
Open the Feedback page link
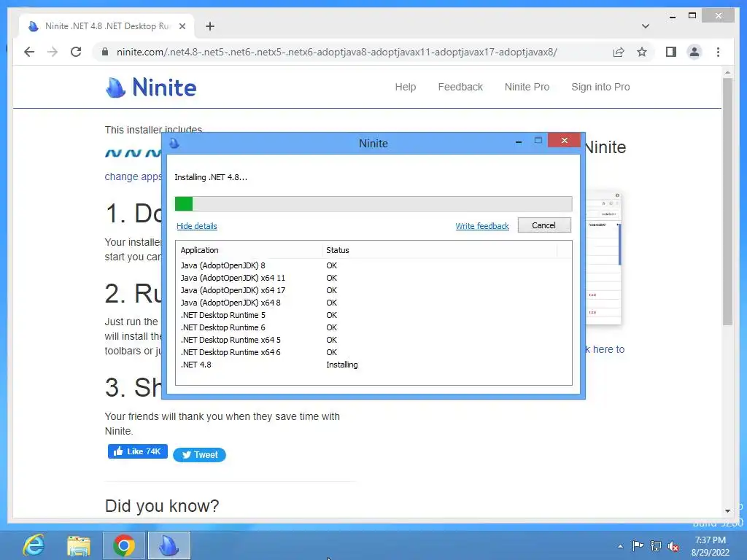[x=460, y=87]
